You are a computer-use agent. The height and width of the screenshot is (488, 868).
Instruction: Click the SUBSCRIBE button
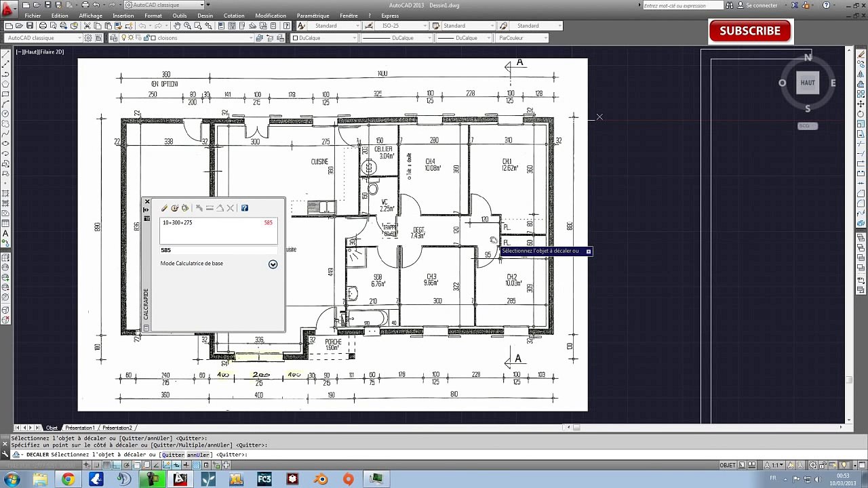pos(750,31)
